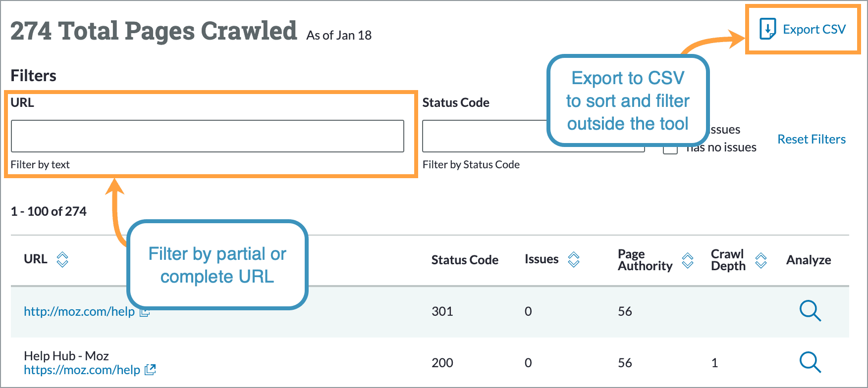Click external link icon after http://moz.com/help
This screenshot has width=868, height=388.
tap(145, 312)
